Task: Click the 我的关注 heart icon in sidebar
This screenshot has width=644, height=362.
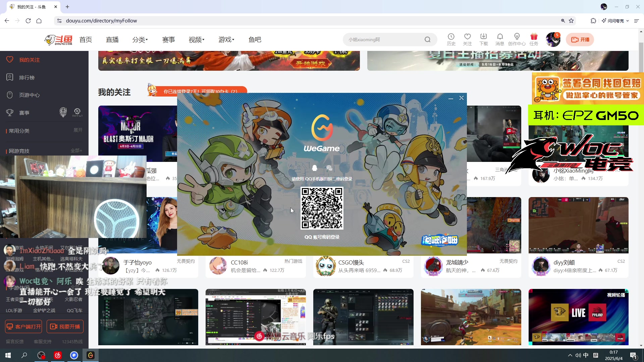Action: pyautogui.click(x=10, y=59)
